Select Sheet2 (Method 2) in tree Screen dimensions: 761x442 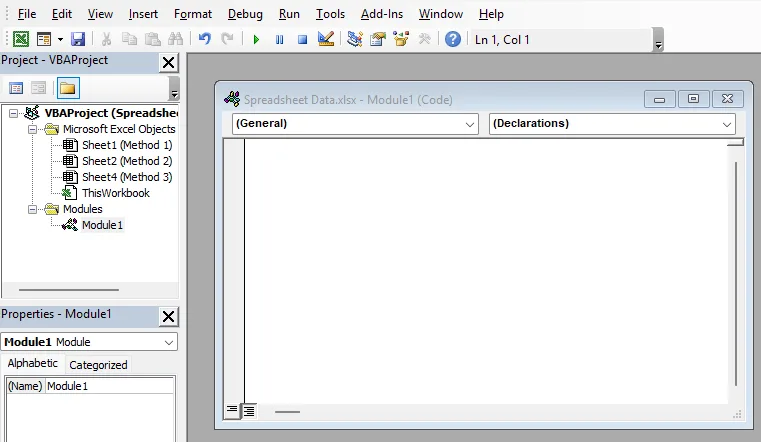click(127, 161)
